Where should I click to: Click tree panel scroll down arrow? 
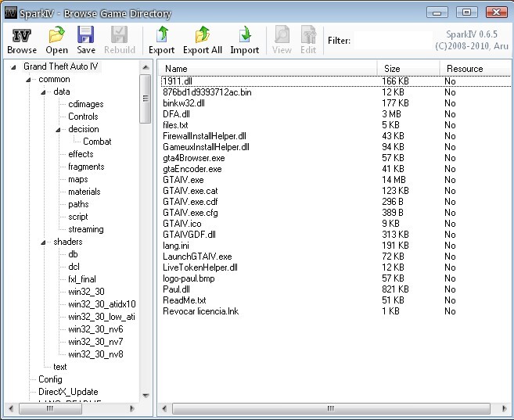(146, 396)
